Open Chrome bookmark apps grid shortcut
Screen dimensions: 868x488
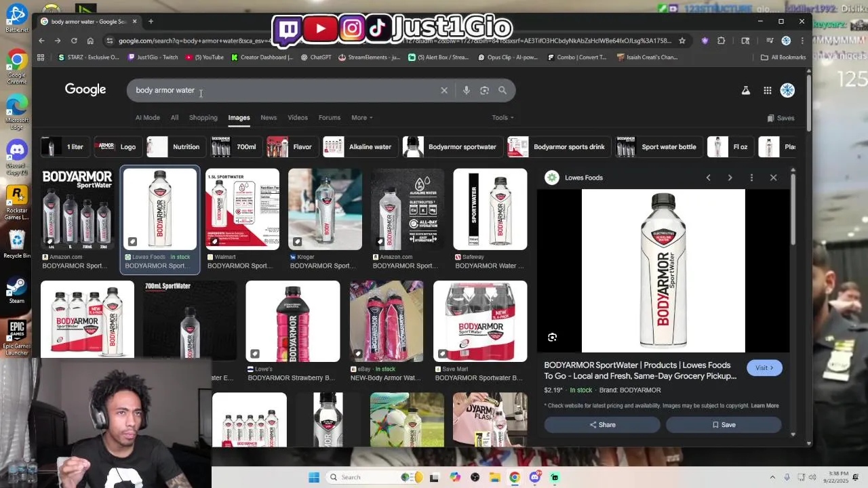point(41,57)
